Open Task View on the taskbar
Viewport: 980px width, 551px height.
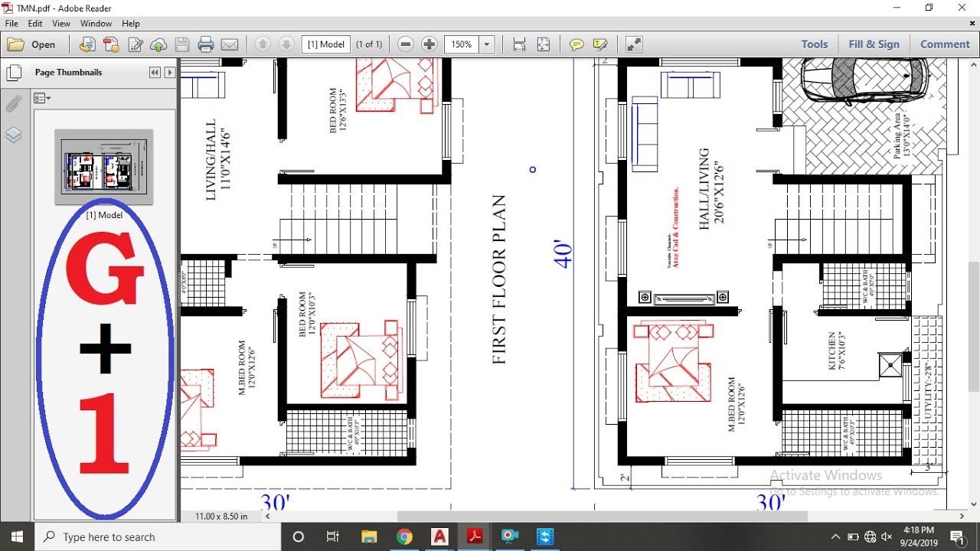pyautogui.click(x=332, y=536)
